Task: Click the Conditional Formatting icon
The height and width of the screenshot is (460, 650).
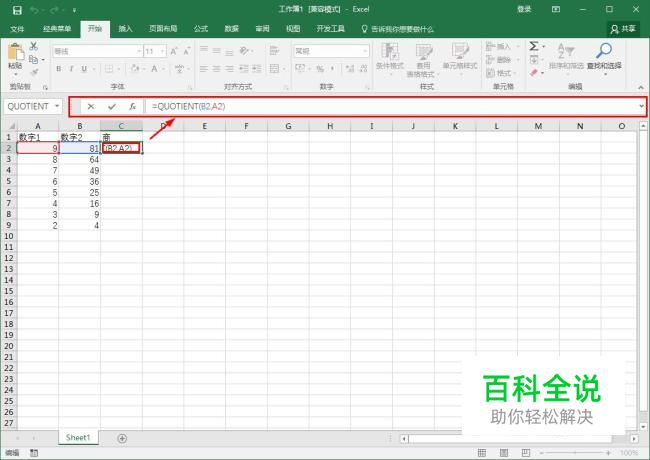Action: tap(390, 51)
